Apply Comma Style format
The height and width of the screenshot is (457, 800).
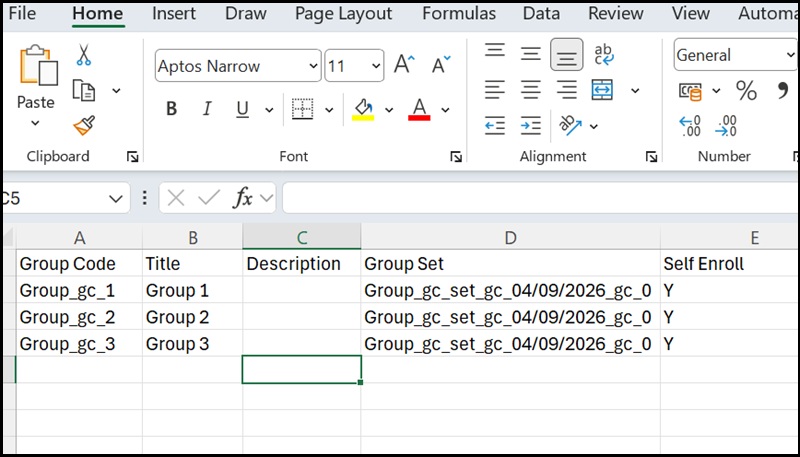click(782, 91)
